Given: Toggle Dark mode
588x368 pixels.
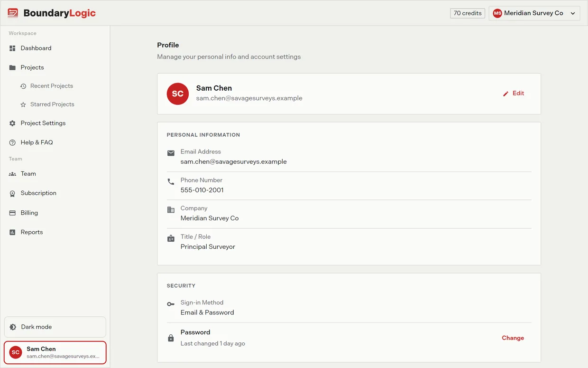Looking at the screenshot, I should pyautogui.click(x=55, y=327).
